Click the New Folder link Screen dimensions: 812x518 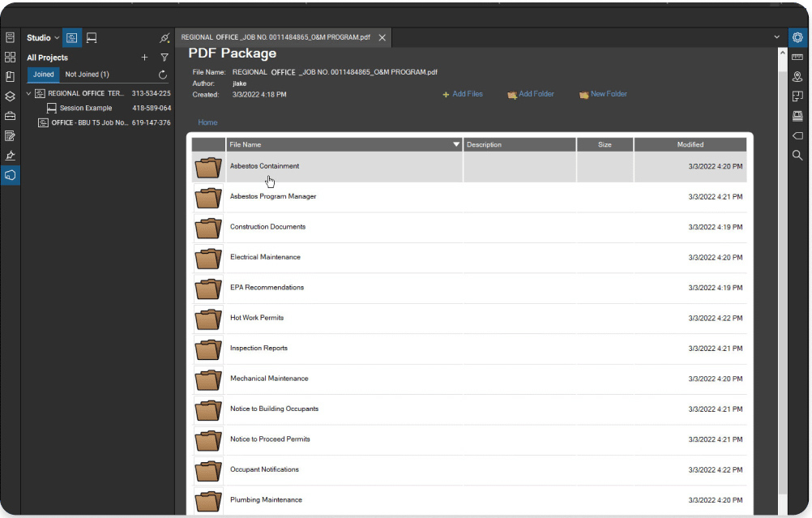point(603,94)
